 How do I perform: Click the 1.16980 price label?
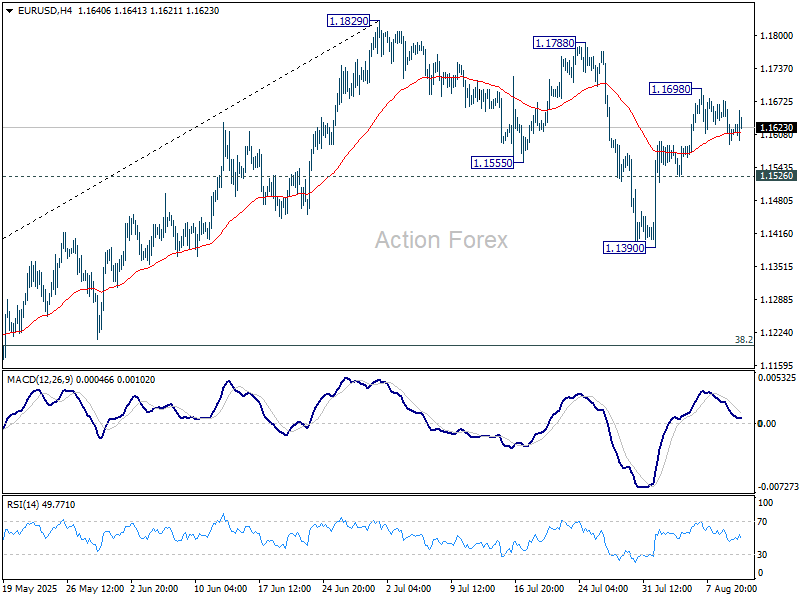671,89
